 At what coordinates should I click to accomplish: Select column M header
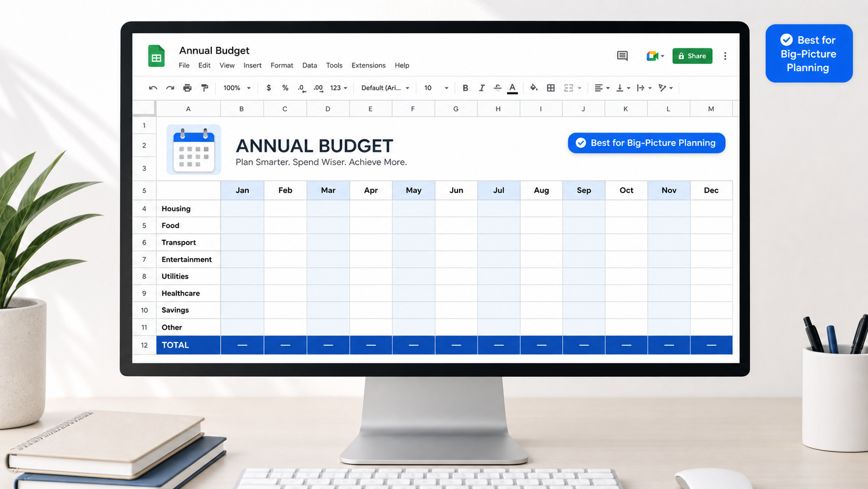[711, 109]
